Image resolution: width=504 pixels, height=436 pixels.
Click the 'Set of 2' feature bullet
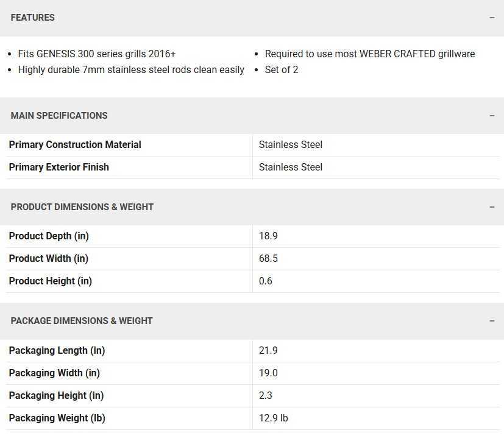pos(282,70)
